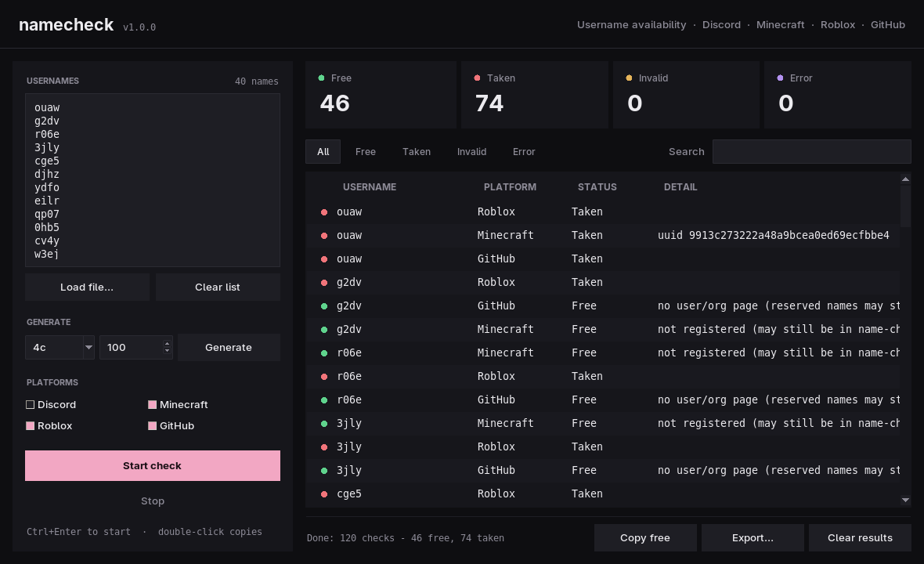Click the PLATFORM column header
Screen dimensions: 924x564
point(510,186)
